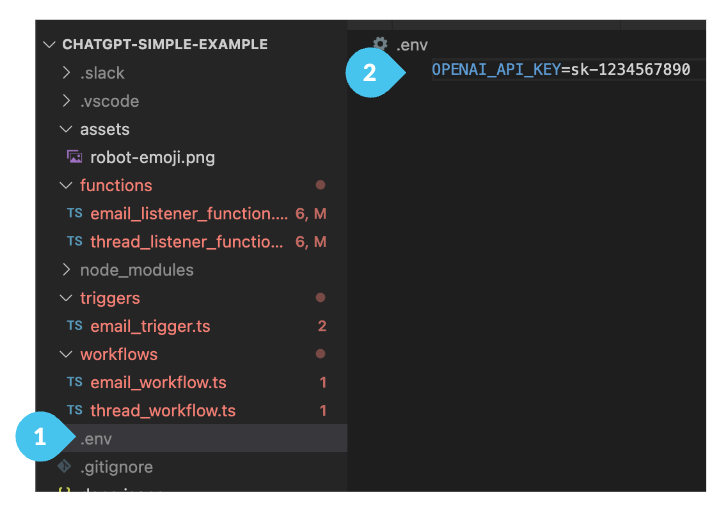The height and width of the screenshot is (514, 728).
Task: Open the .gitignore file
Action: [116, 466]
